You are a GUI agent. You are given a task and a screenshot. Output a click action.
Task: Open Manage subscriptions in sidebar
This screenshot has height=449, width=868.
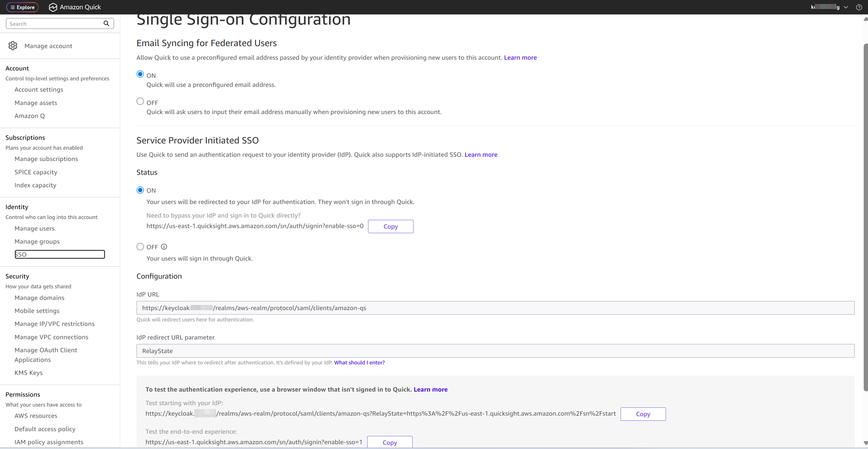46,159
